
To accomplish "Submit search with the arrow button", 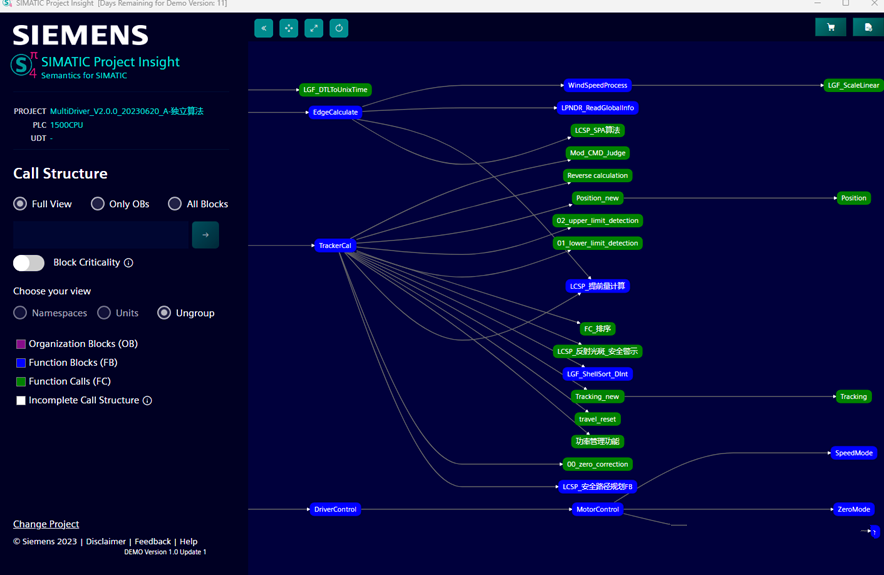I will click(x=205, y=235).
